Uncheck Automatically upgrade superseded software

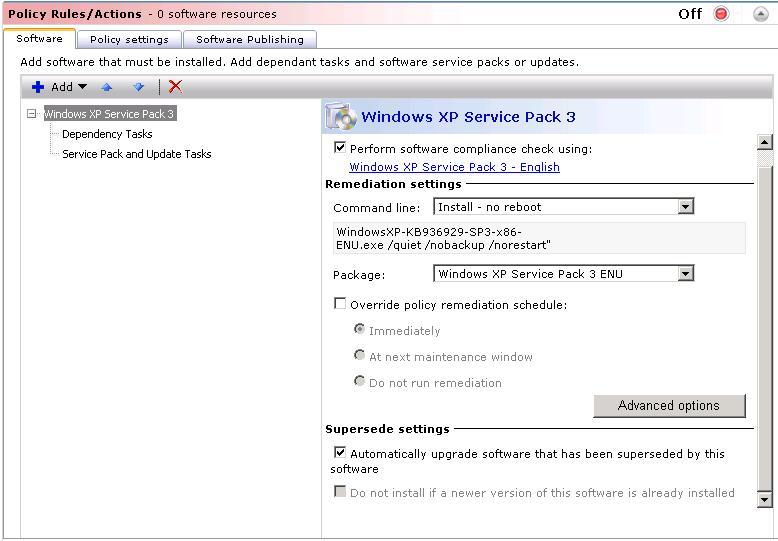pos(340,453)
